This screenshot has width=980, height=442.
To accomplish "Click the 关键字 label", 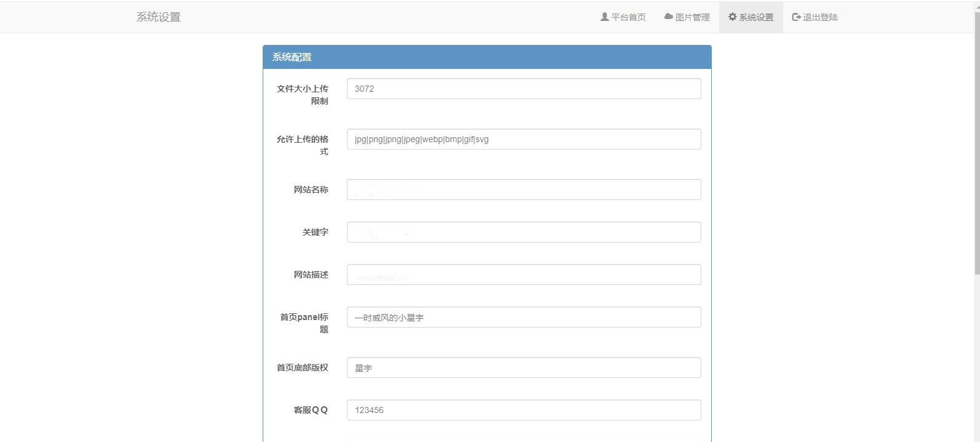I will (315, 232).
